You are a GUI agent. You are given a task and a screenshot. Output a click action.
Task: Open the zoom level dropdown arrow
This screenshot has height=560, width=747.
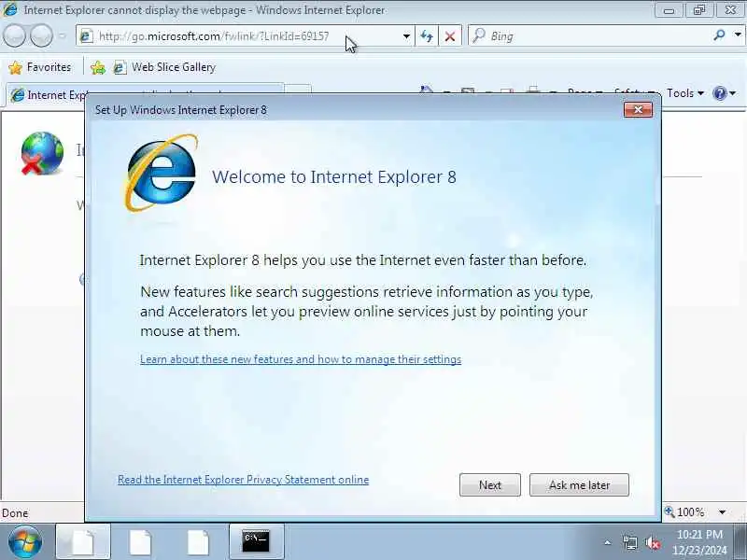722,512
